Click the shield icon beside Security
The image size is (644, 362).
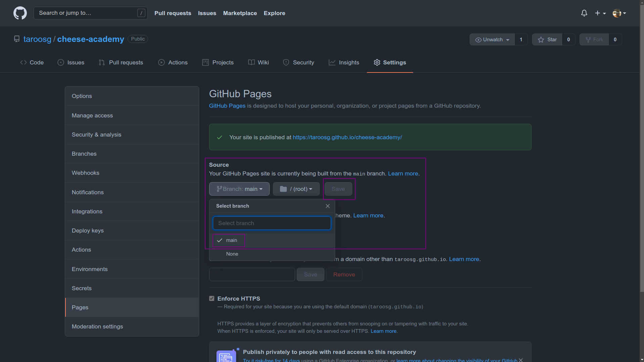286,62
